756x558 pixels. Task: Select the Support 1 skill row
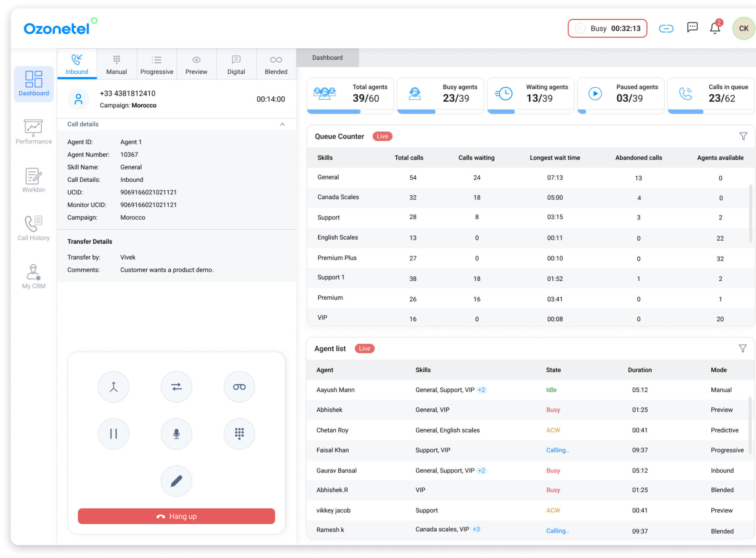tap(530, 278)
